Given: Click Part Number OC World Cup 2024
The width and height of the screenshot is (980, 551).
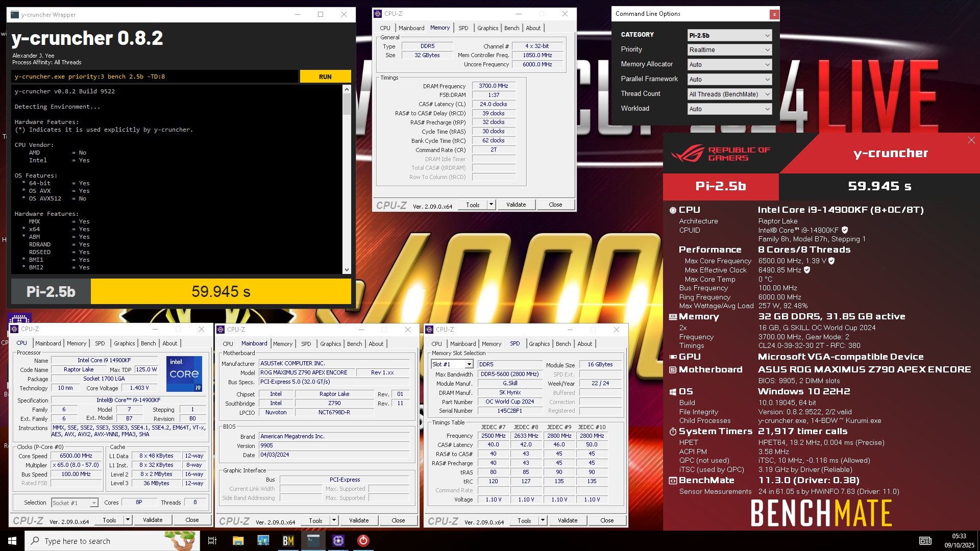Looking at the screenshot, I should click(x=509, y=402).
